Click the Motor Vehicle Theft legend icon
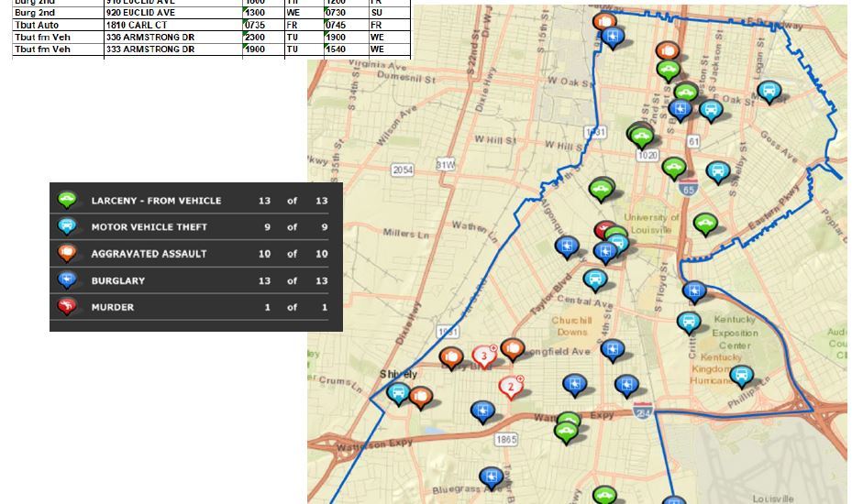The width and height of the screenshot is (852, 504). pos(66,226)
